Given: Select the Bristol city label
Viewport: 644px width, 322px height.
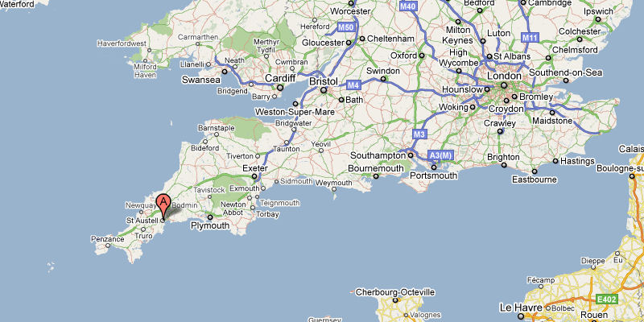Looking at the screenshot, I should pyautogui.click(x=324, y=81).
